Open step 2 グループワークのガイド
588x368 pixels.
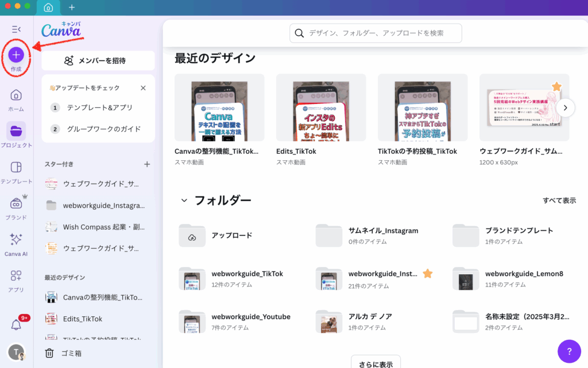pos(98,129)
